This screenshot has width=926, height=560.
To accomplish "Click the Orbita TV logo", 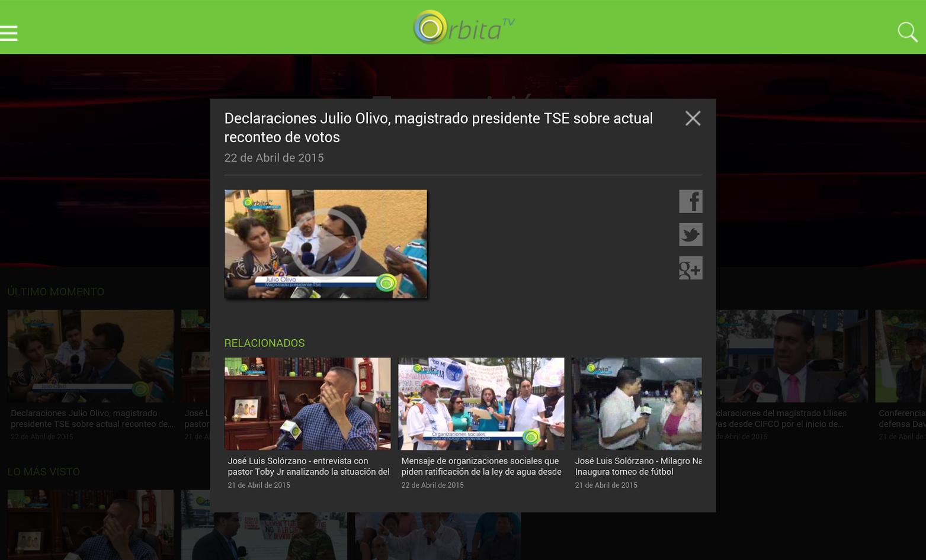I will (463, 27).
